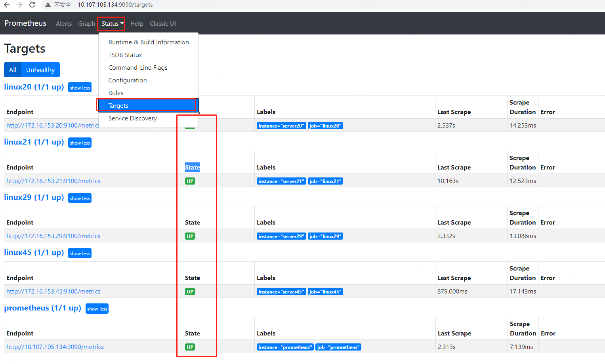Click the Targets page heading
This screenshot has height=364, width=605.
tap(25, 49)
